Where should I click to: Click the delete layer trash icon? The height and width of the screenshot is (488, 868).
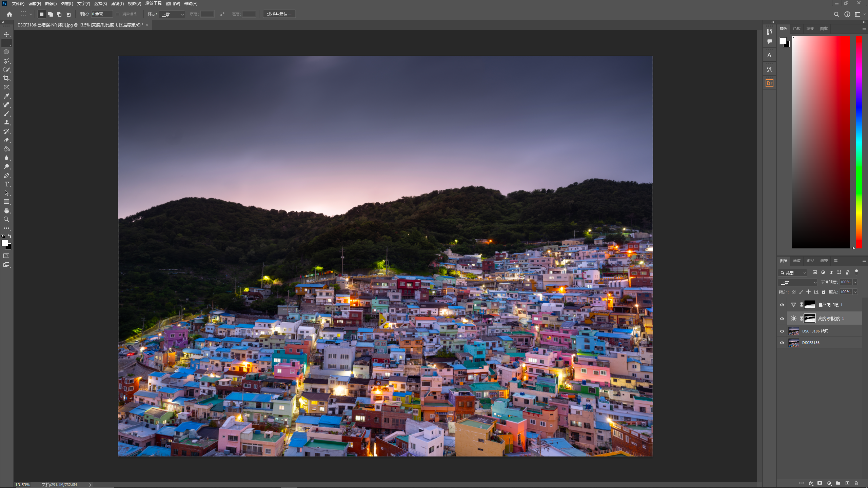click(856, 483)
